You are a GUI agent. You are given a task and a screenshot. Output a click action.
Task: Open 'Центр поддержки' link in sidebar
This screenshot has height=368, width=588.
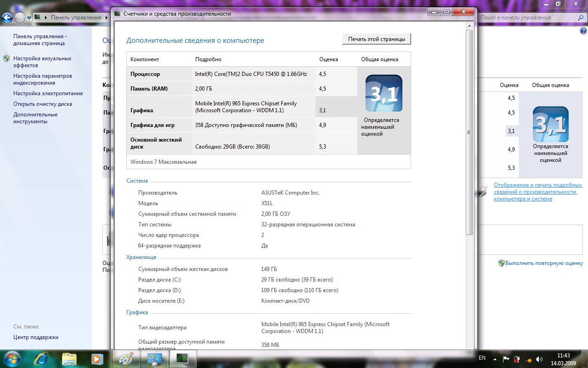[x=36, y=337]
